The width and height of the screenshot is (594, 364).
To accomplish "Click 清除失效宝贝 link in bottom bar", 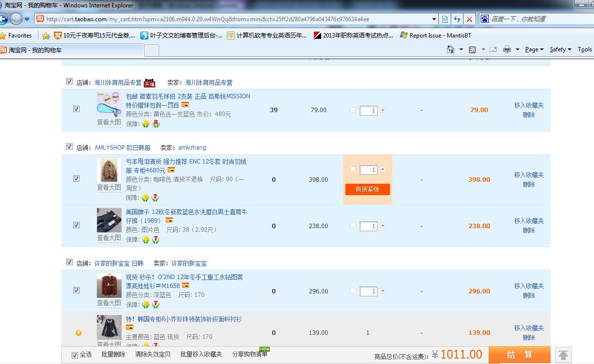I will pyautogui.click(x=153, y=355).
